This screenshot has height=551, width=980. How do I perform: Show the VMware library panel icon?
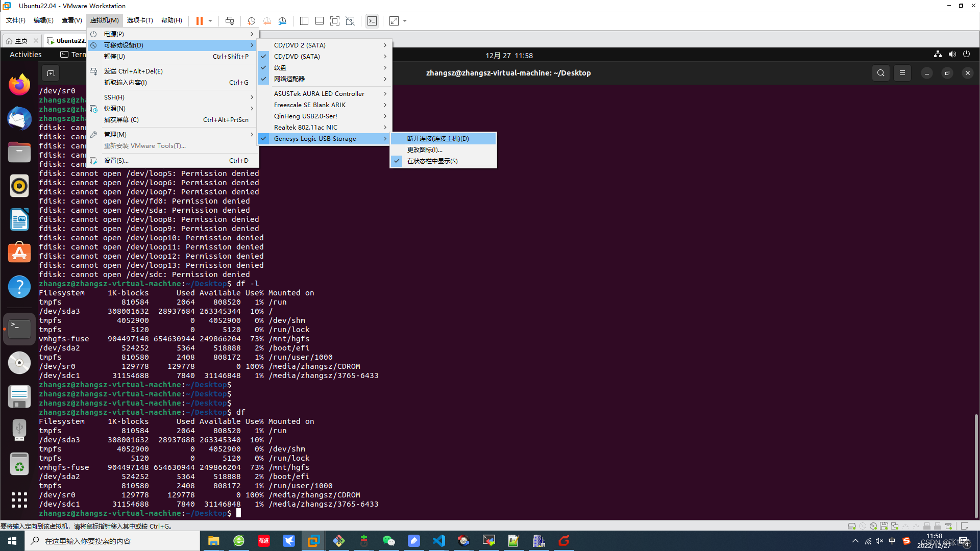click(304, 21)
